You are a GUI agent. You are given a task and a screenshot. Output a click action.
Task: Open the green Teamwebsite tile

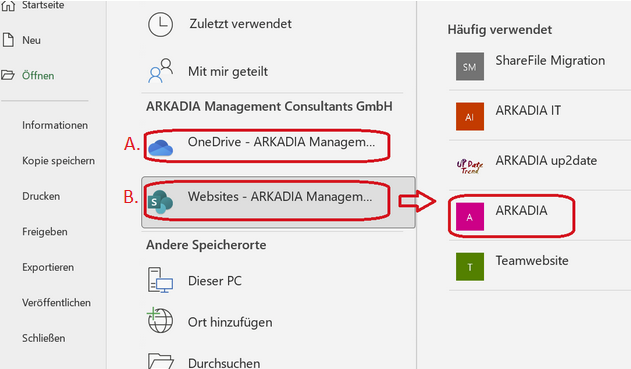coord(470,266)
